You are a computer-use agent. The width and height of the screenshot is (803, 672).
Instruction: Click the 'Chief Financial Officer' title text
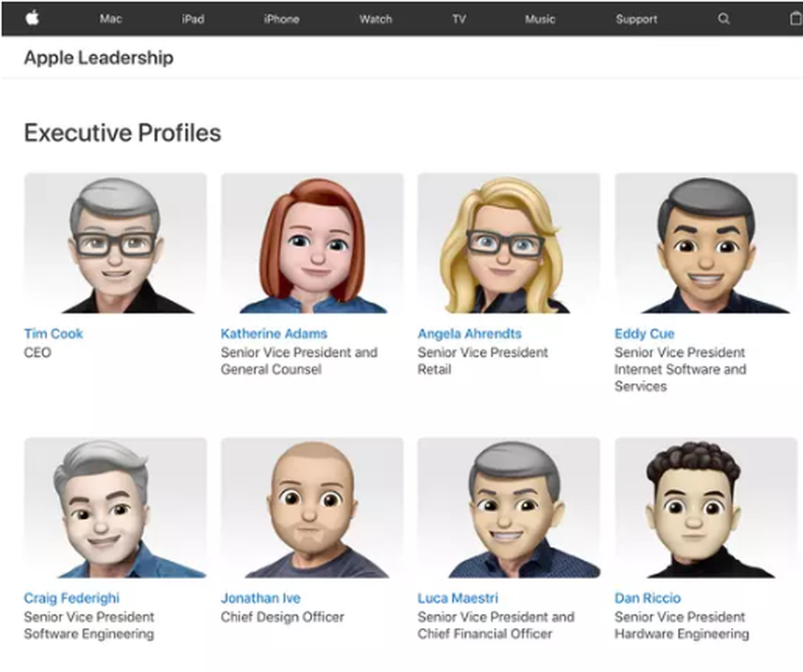point(485,634)
